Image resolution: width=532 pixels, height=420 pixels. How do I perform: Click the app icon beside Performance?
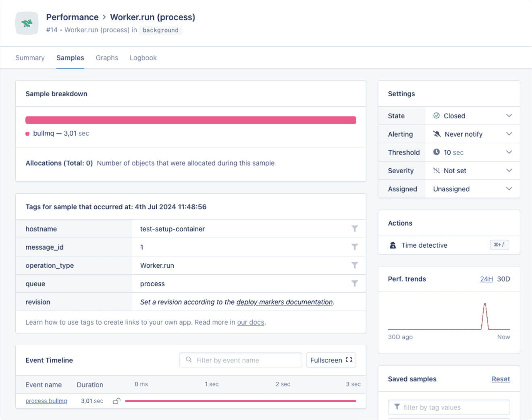(x=27, y=23)
